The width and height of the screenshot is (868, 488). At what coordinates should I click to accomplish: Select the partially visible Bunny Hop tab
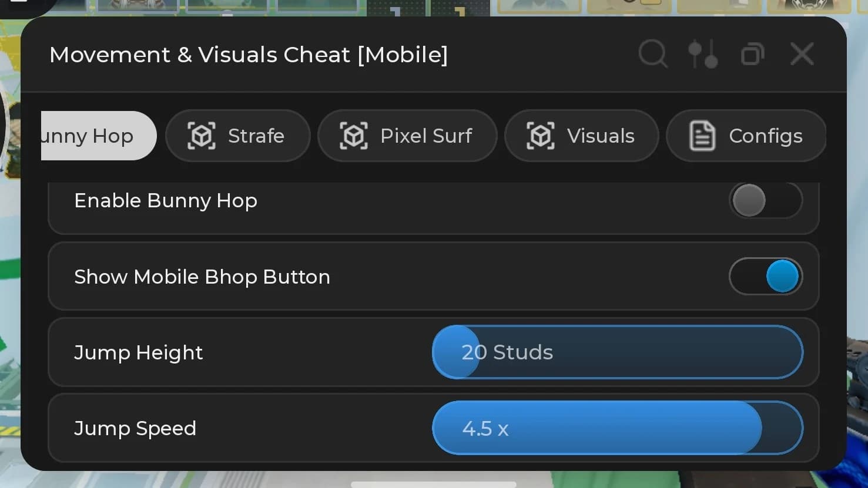pyautogui.click(x=99, y=136)
